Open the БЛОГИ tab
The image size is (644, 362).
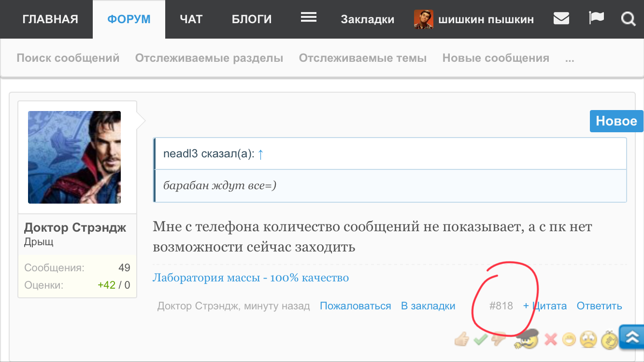coord(252,19)
